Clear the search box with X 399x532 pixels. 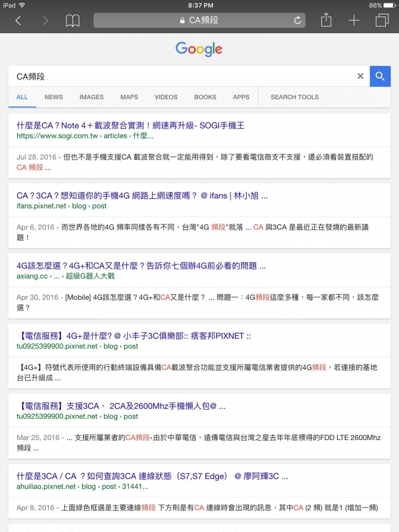tap(360, 76)
